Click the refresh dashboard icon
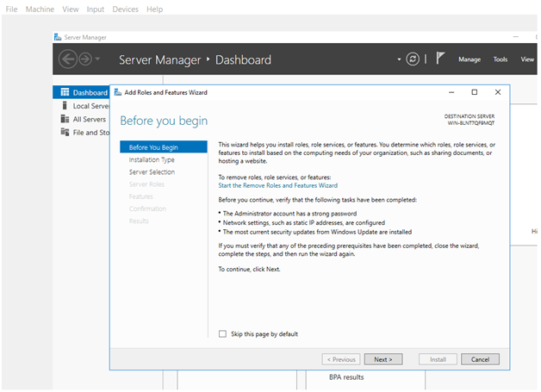541x392 pixels. pos(413,59)
